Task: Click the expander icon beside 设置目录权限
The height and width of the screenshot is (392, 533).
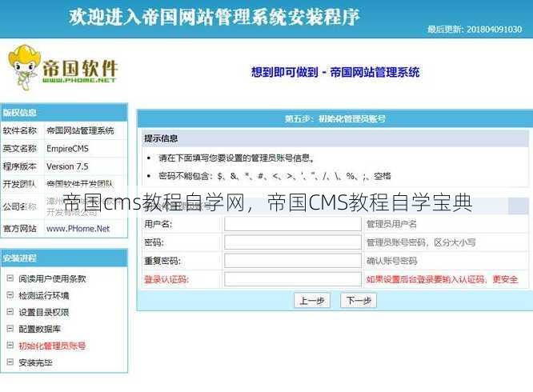Action: pos(10,311)
